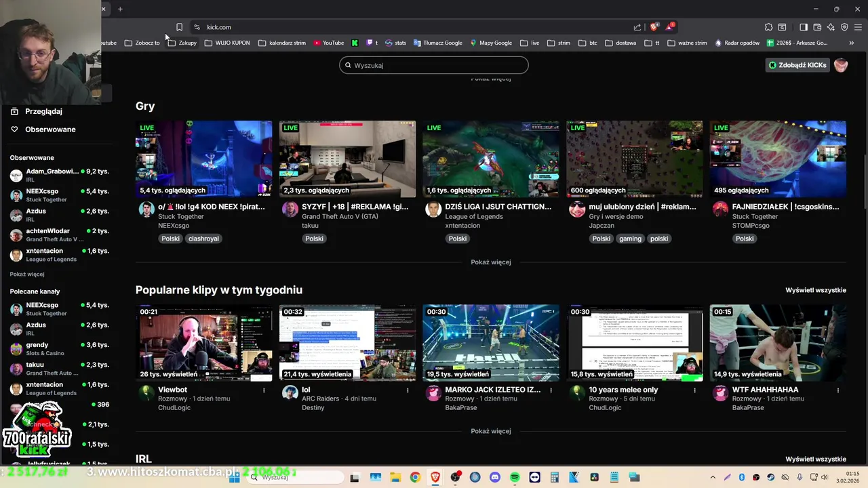Click Wyświetl wszystkie for popular clips

(816, 290)
